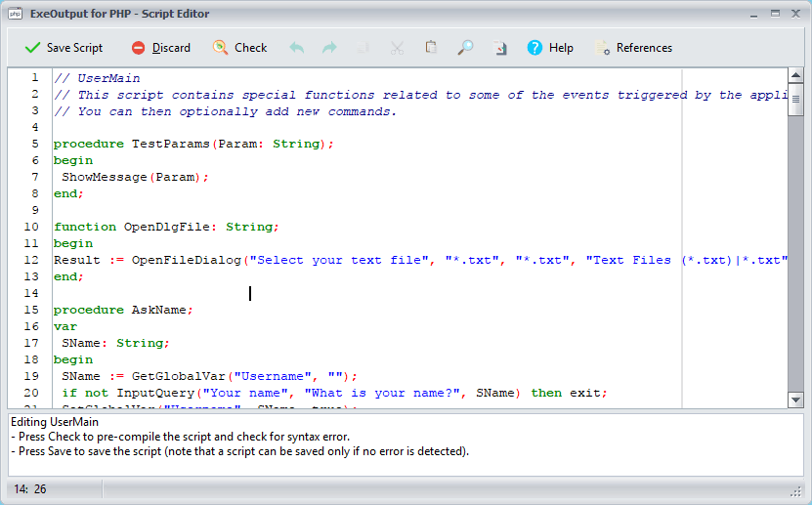The image size is (812, 505).
Task: Open the Help toolbar item
Action: (x=550, y=48)
